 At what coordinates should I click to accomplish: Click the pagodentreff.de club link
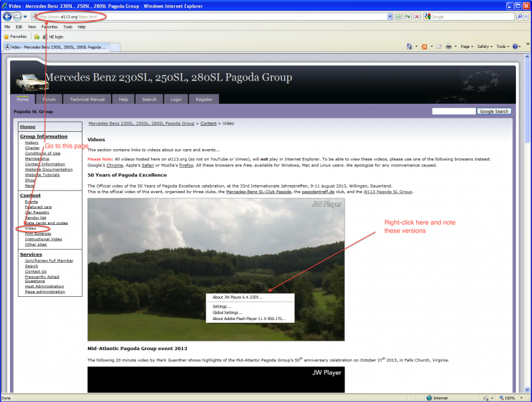click(318, 192)
